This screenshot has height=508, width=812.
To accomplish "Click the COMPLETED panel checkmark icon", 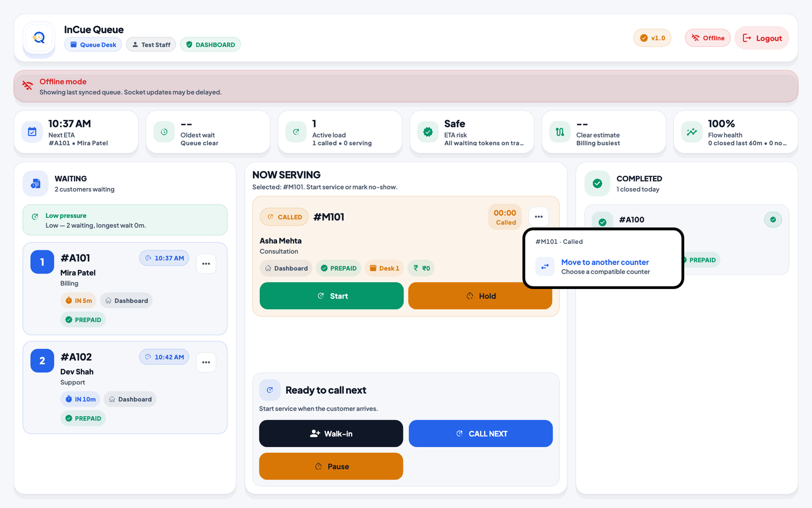I will pyautogui.click(x=597, y=183).
